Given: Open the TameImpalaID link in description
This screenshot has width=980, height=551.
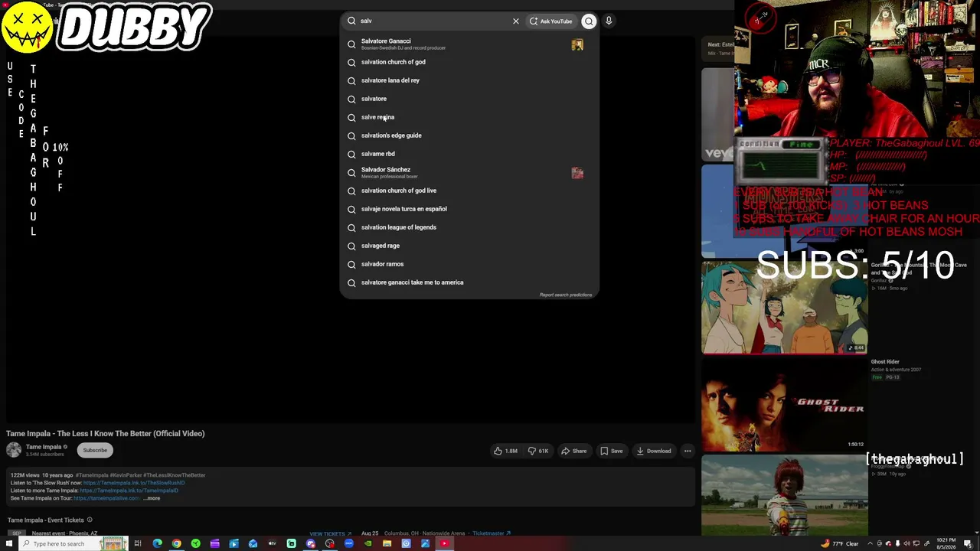Looking at the screenshot, I should (129, 491).
